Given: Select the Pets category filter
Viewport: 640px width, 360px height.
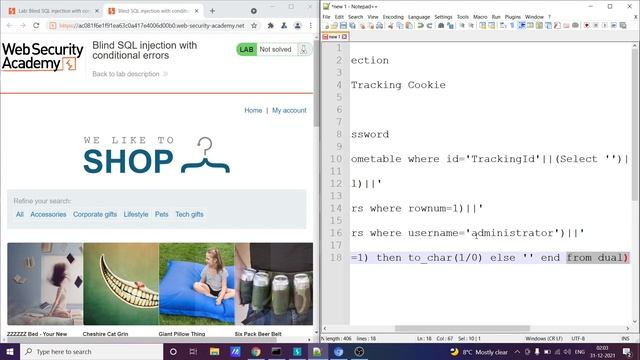Looking at the screenshot, I should (162, 214).
